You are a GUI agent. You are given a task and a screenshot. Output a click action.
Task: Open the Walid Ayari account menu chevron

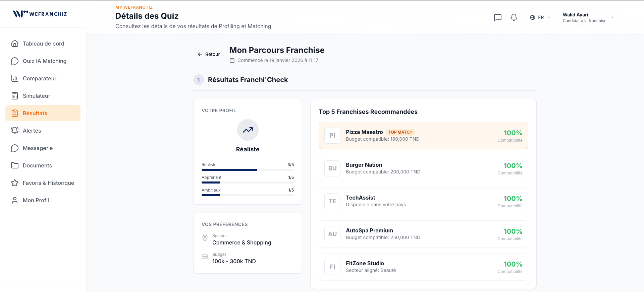pos(612,17)
